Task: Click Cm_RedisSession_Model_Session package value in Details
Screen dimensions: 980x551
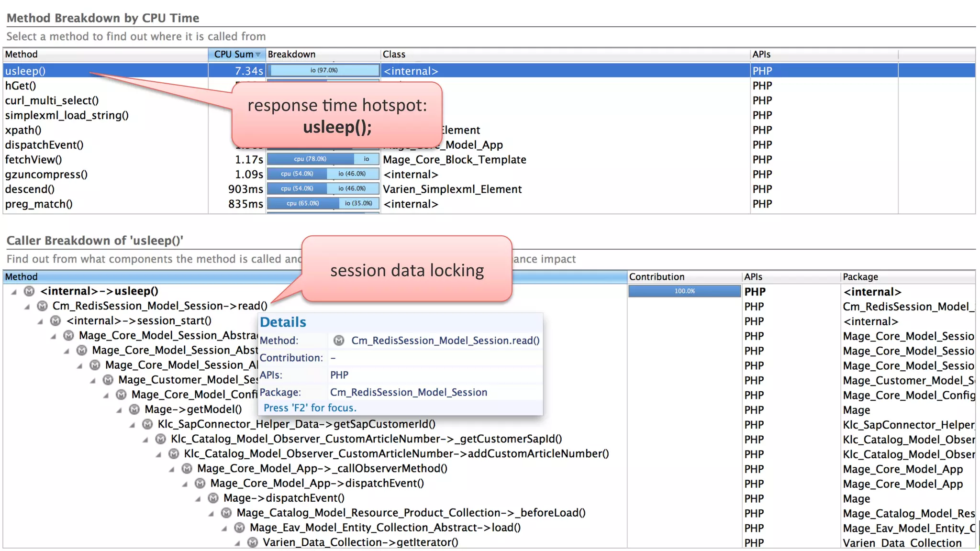Action: point(409,392)
